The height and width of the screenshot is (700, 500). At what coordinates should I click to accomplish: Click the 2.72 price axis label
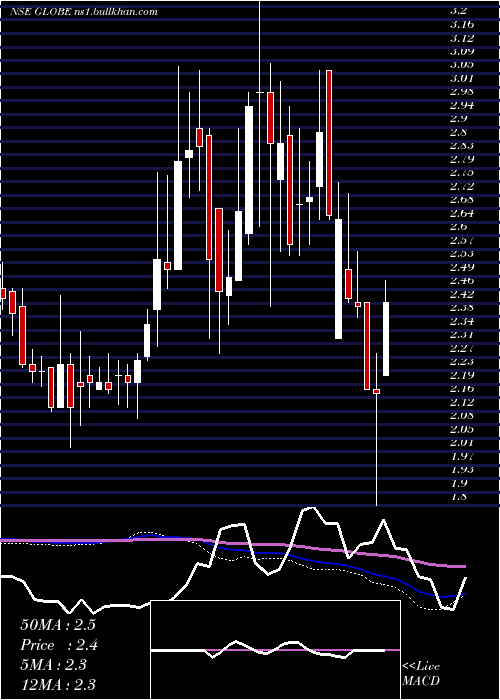coord(462,186)
